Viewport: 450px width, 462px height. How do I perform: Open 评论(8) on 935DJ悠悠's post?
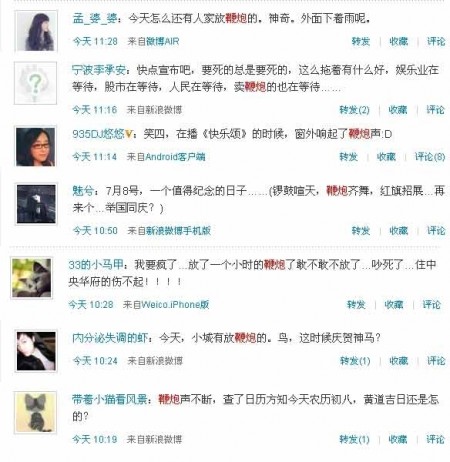[429, 156]
